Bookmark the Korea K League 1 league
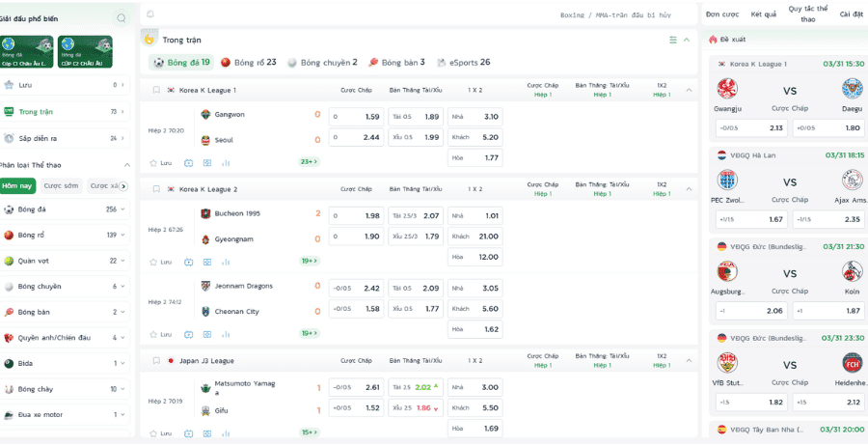This screenshot has height=446, width=868. pos(156,90)
